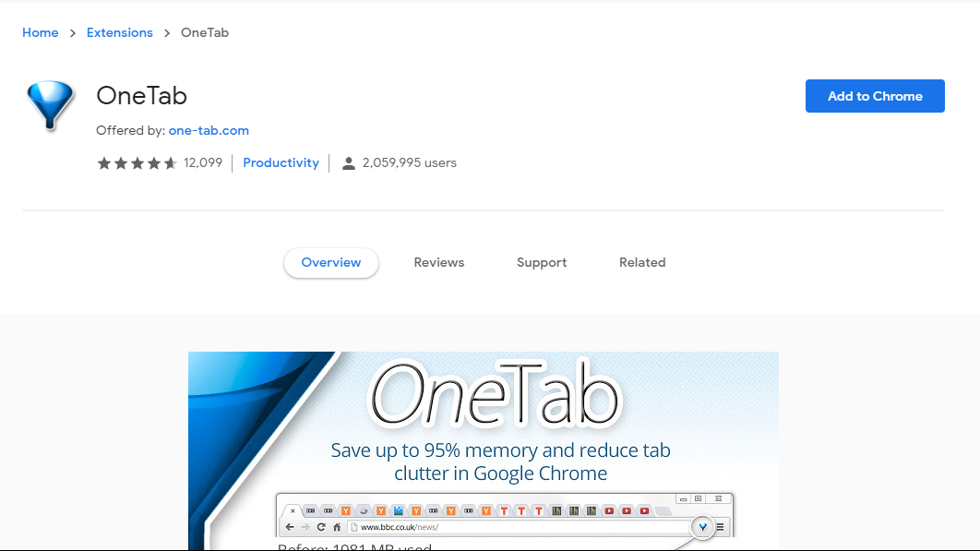This screenshot has width=980, height=551.
Task: Click the OneTab funnel logo beside the title
Action: (x=50, y=104)
